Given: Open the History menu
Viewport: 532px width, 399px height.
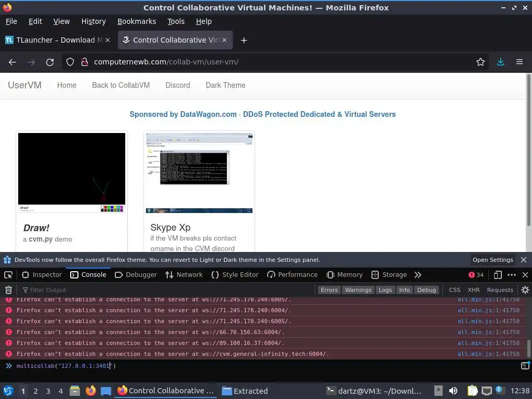Looking at the screenshot, I should pyautogui.click(x=94, y=21).
